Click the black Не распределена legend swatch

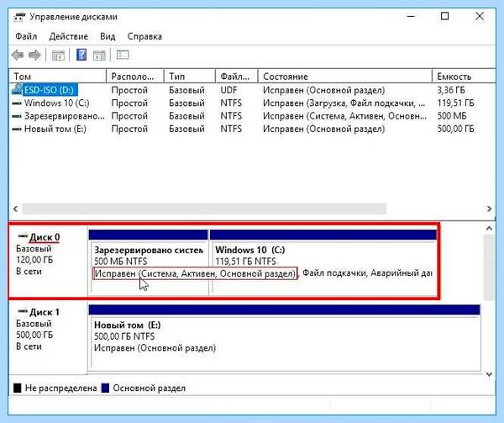click(18, 388)
